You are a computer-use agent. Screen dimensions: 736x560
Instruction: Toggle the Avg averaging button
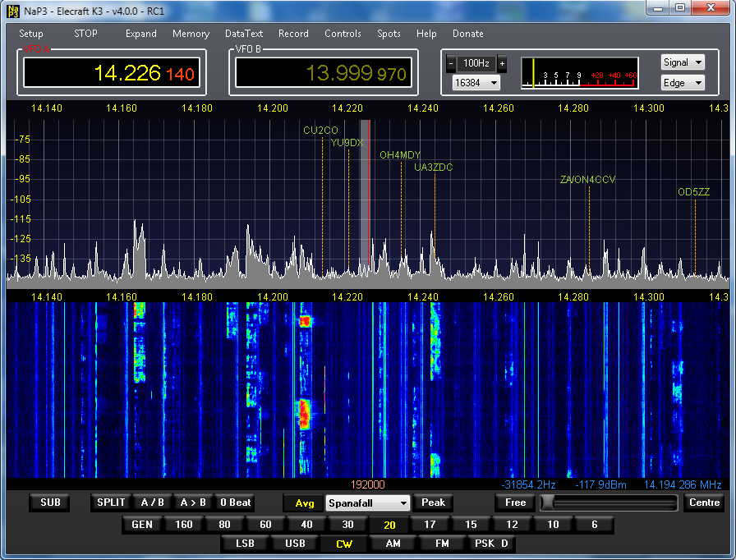click(304, 503)
